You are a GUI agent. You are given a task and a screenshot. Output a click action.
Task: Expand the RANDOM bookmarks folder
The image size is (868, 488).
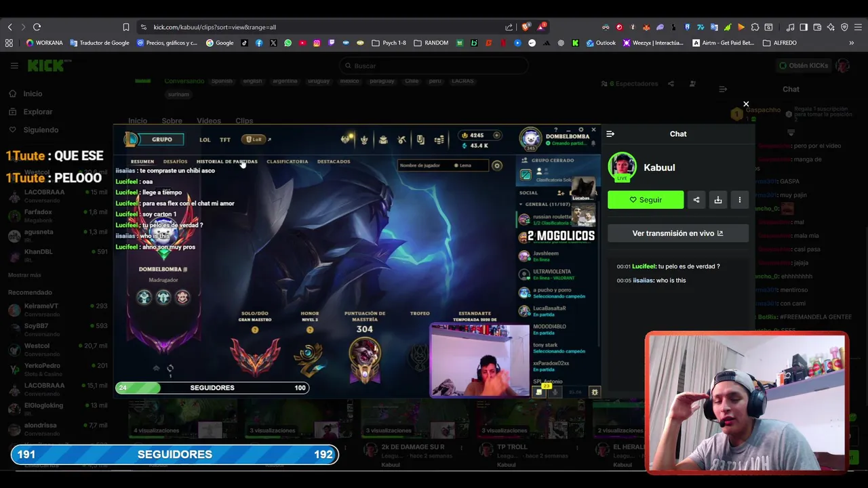(431, 43)
